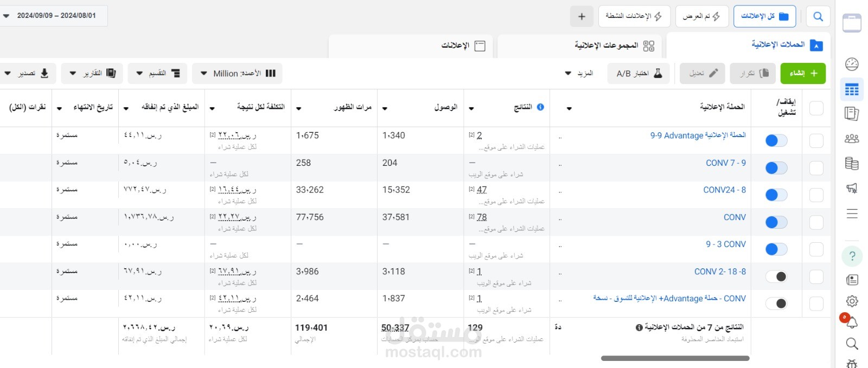The width and height of the screenshot is (868, 368).
Task: Open dropdown arrow of مرات الظهور column header
Action: tap(298, 108)
